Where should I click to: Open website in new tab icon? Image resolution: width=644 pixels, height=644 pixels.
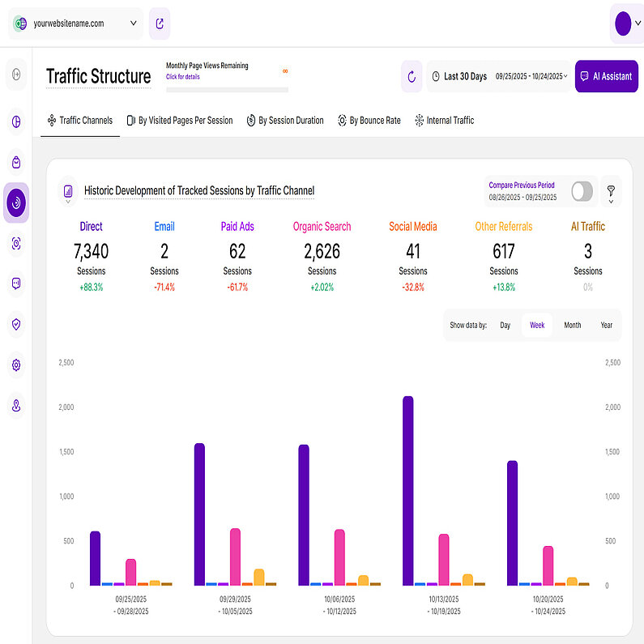160,23
